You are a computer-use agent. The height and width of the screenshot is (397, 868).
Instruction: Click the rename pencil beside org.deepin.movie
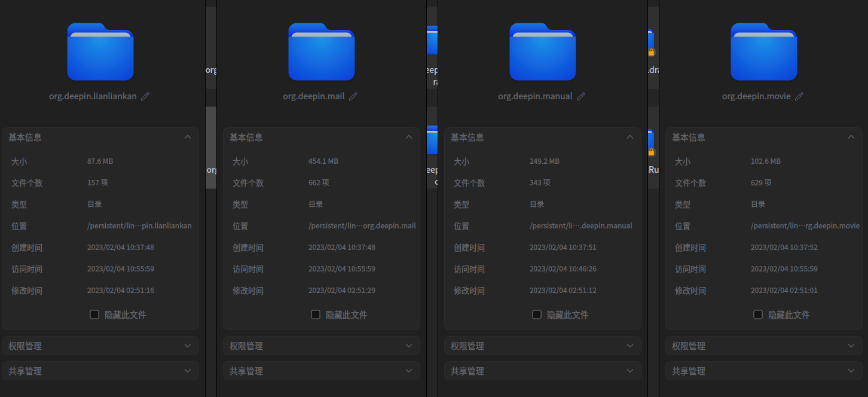(x=799, y=96)
